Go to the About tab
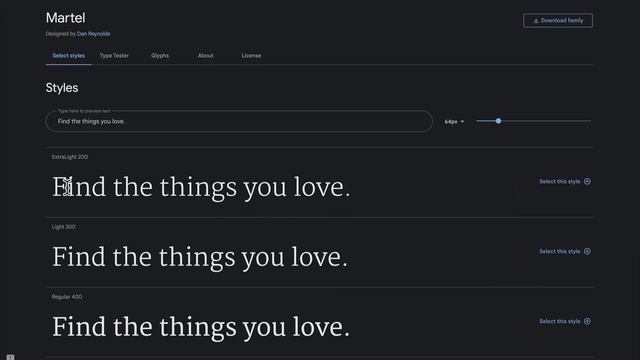Screen dimensions: 640x360 tap(206, 56)
